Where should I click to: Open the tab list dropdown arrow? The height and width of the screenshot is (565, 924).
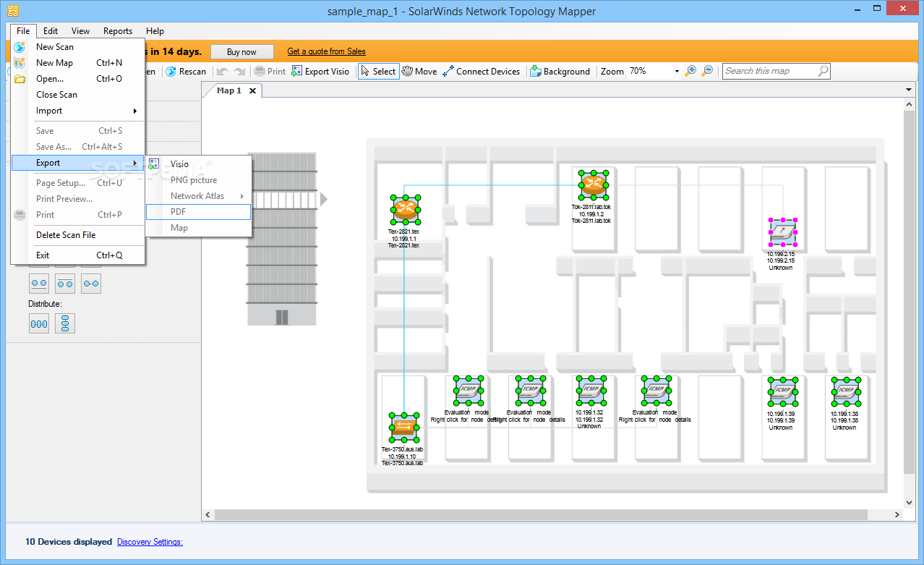click(909, 90)
